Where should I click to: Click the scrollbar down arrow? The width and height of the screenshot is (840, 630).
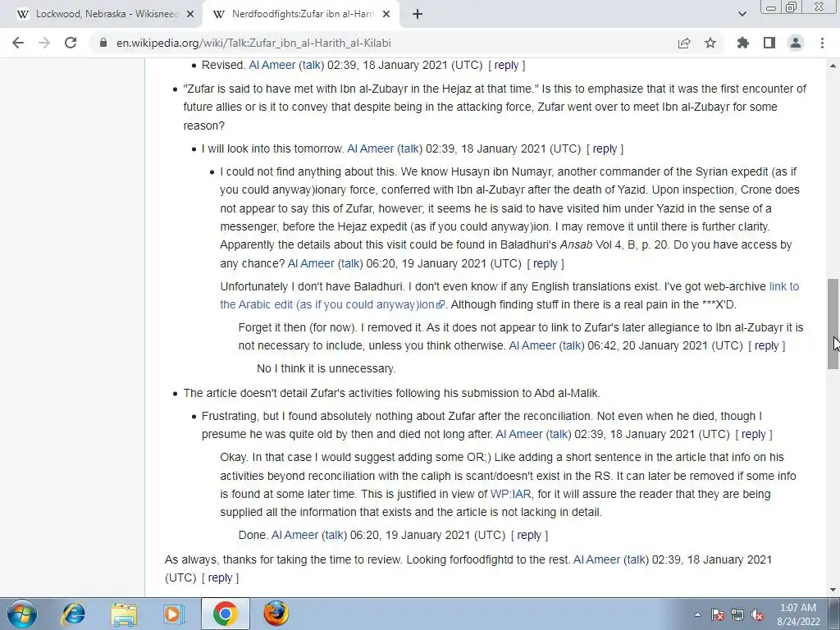pyautogui.click(x=833, y=590)
